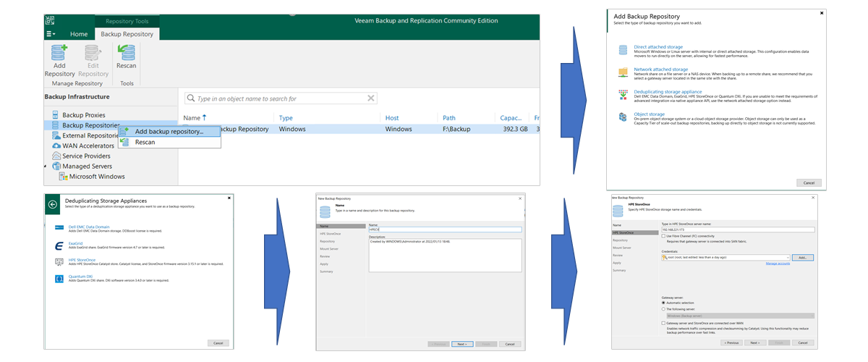Viewport: 868px width, 362px height.
Task: Click the back arrow in Deduplicating Storage Appliances
Action: 53,204
